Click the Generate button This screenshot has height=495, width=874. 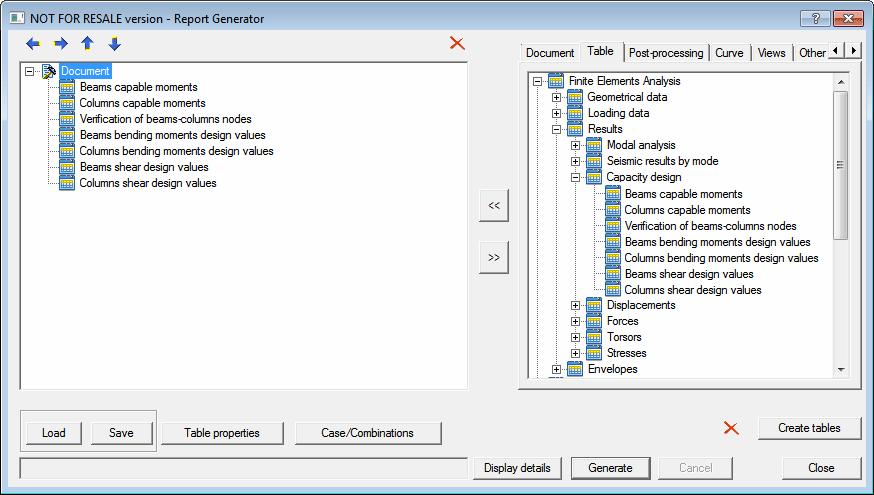point(610,468)
